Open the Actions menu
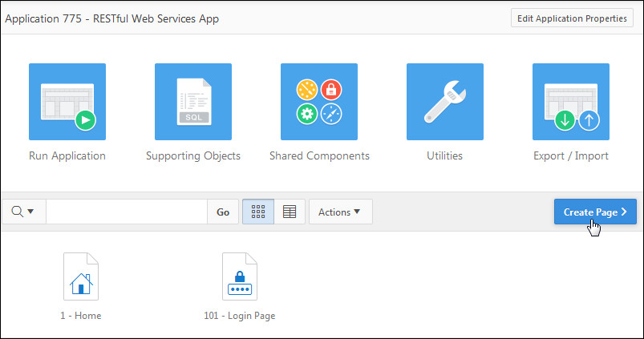Viewport: 644px width, 339px height. pyautogui.click(x=340, y=212)
